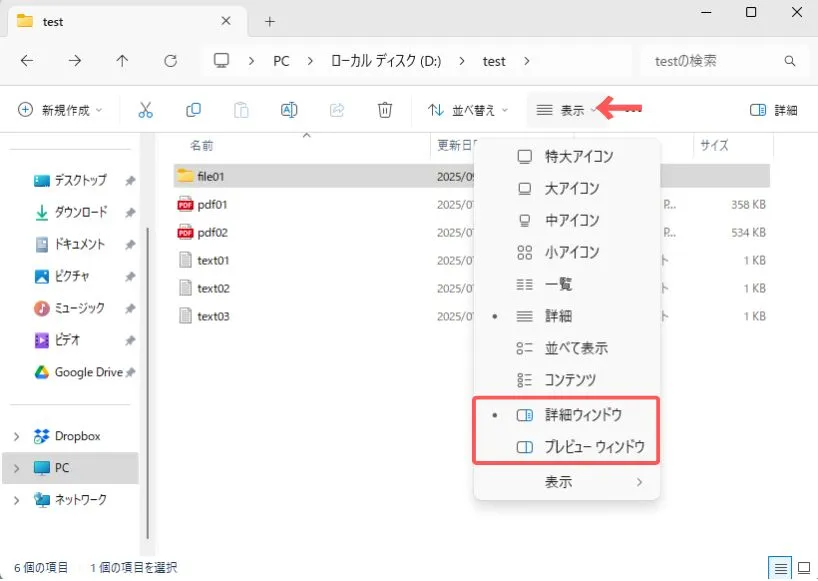
Task: Click the 詳細 button at top right
Action: click(x=774, y=110)
